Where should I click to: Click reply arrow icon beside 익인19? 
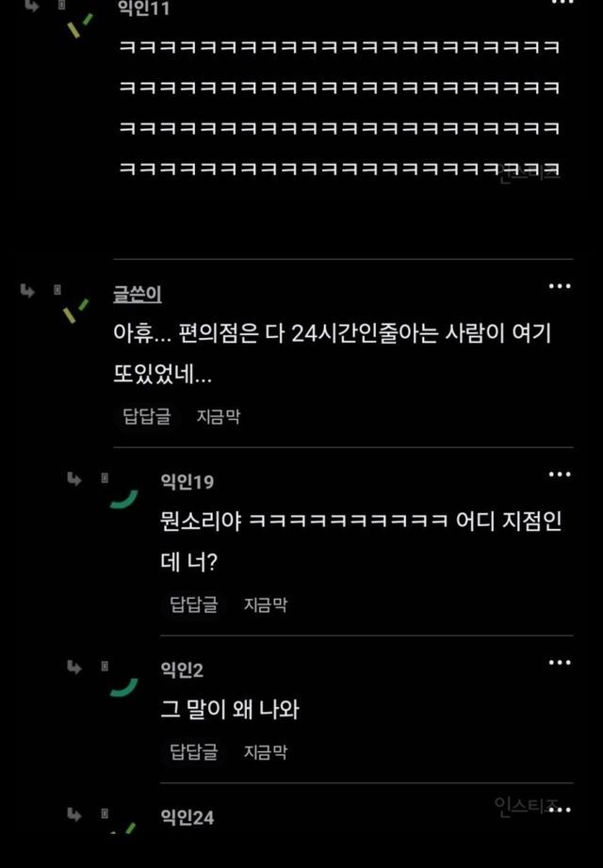pyautogui.click(x=74, y=478)
